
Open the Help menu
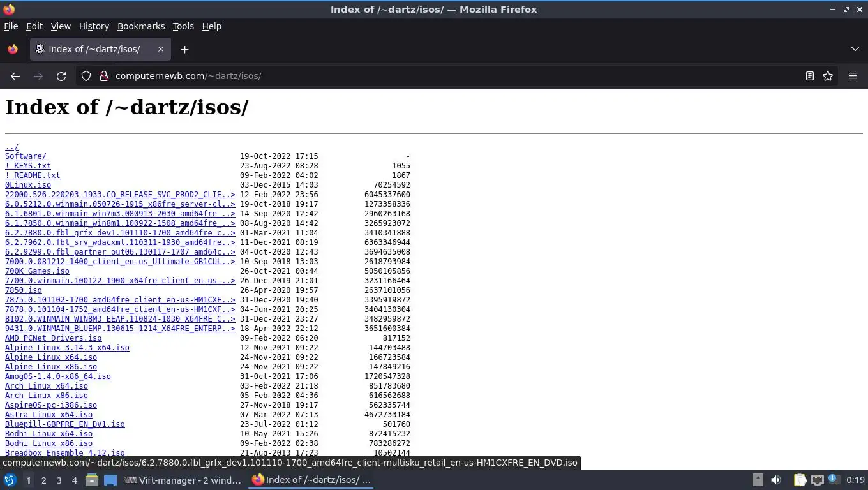click(x=212, y=26)
